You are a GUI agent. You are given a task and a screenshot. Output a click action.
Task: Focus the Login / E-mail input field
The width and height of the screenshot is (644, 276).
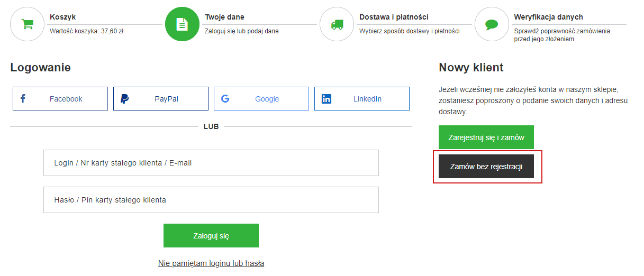211,163
